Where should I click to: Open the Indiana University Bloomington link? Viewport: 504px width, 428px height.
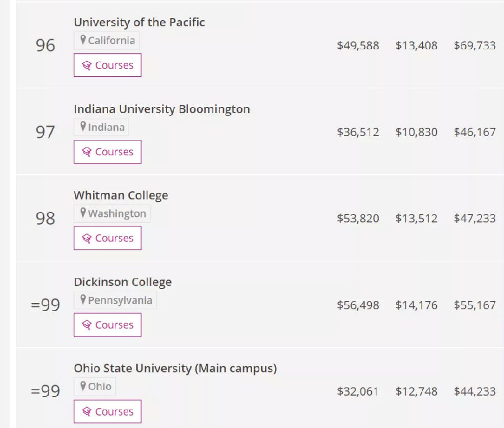(162, 109)
